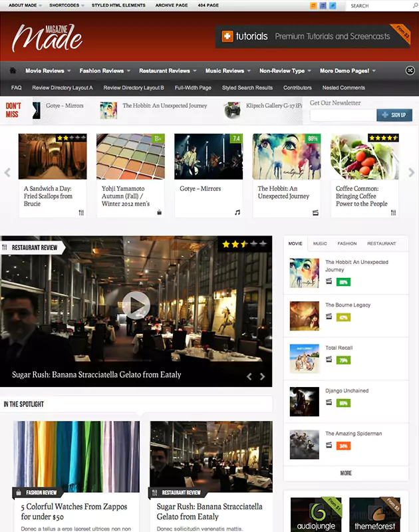
Task: Click shopping bag icon on Yohji Yamamoto card
Action: pos(159,212)
